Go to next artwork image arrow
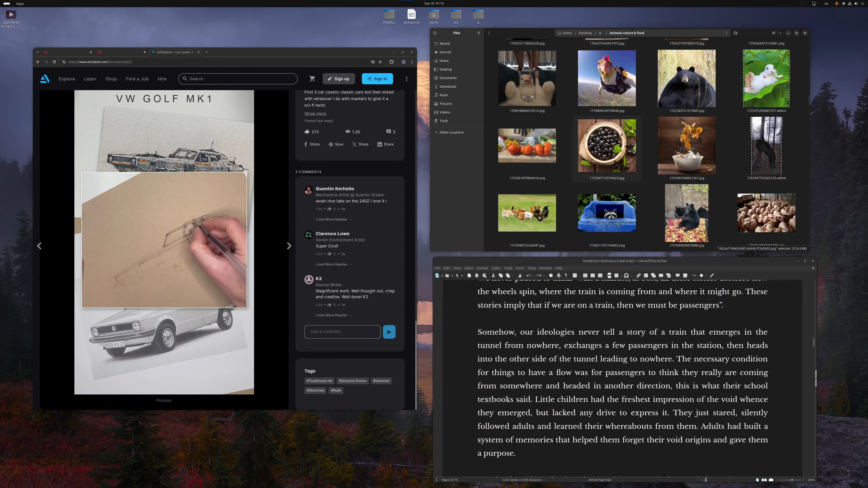This screenshot has width=868, height=488. (289, 246)
